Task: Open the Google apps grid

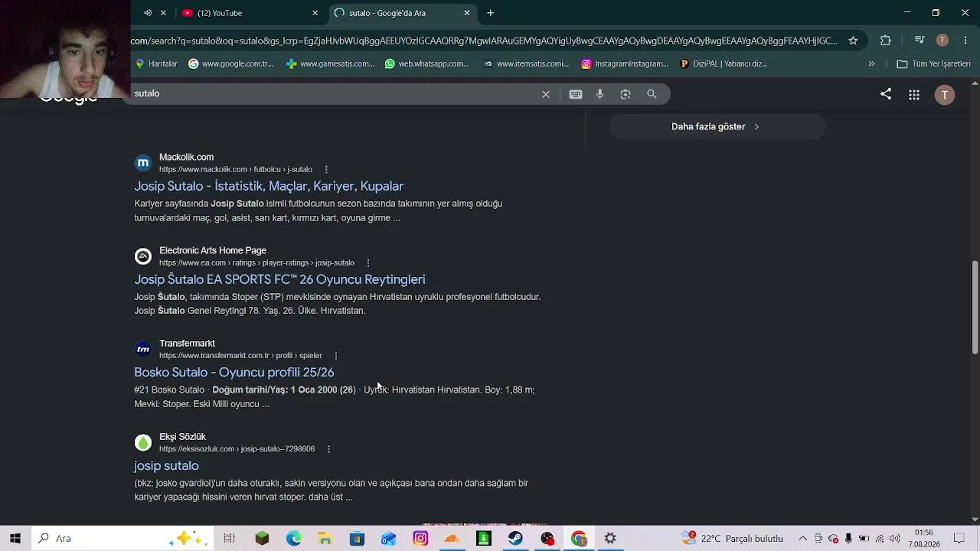Action: (914, 94)
